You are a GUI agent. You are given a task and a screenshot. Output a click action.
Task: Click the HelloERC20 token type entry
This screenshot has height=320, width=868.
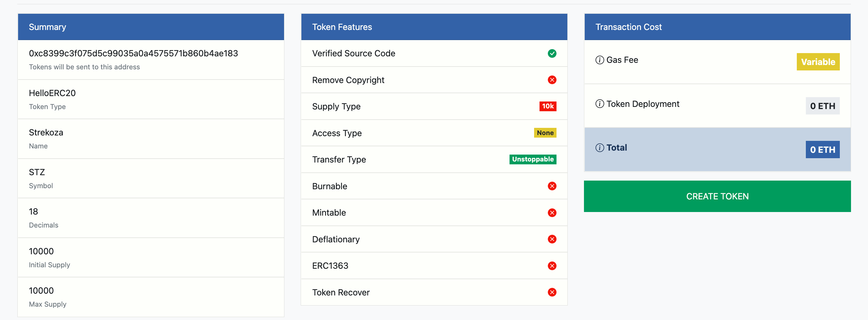[52, 93]
